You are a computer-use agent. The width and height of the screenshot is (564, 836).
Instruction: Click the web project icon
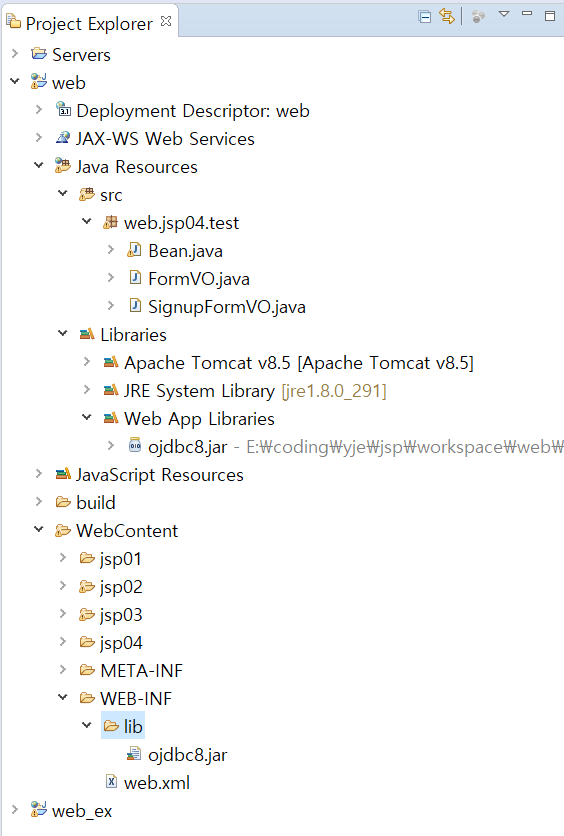[39, 82]
